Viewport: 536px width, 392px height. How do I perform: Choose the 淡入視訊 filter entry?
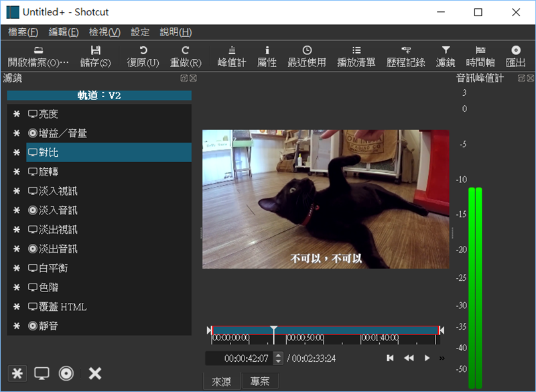(x=58, y=191)
